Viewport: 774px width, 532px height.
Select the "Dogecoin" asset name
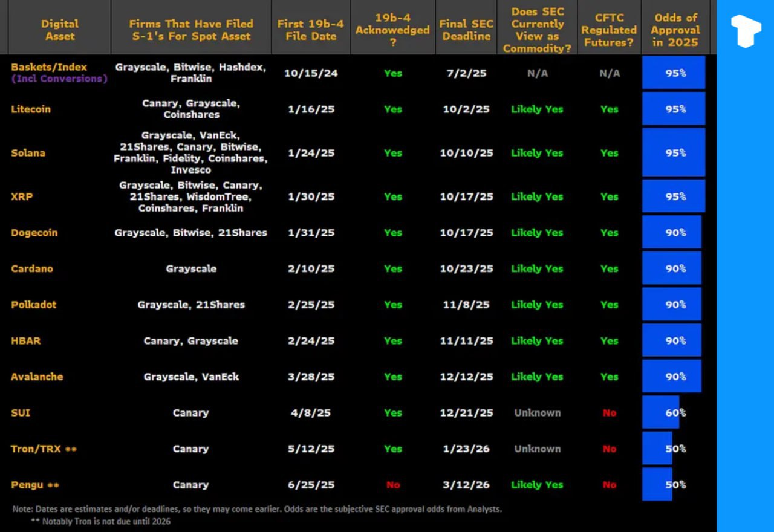pos(34,233)
